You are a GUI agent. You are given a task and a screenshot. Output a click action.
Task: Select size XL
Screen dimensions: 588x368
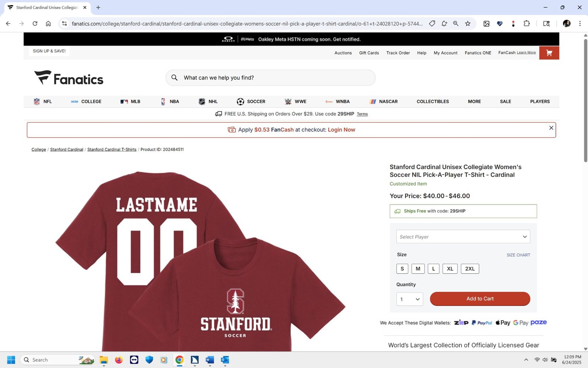coord(450,269)
